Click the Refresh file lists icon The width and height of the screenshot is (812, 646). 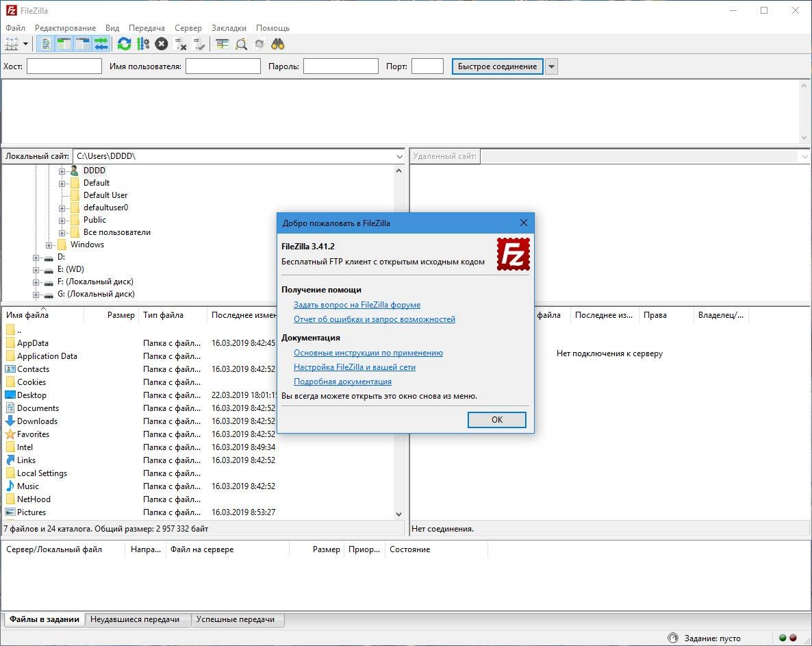pyautogui.click(x=125, y=44)
